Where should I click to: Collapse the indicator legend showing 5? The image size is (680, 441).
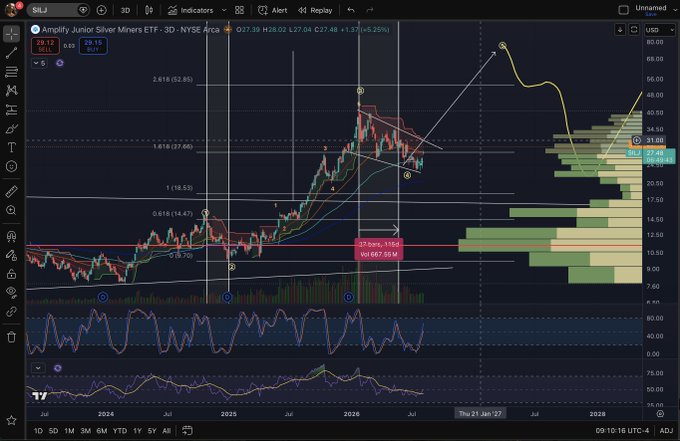pos(39,63)
